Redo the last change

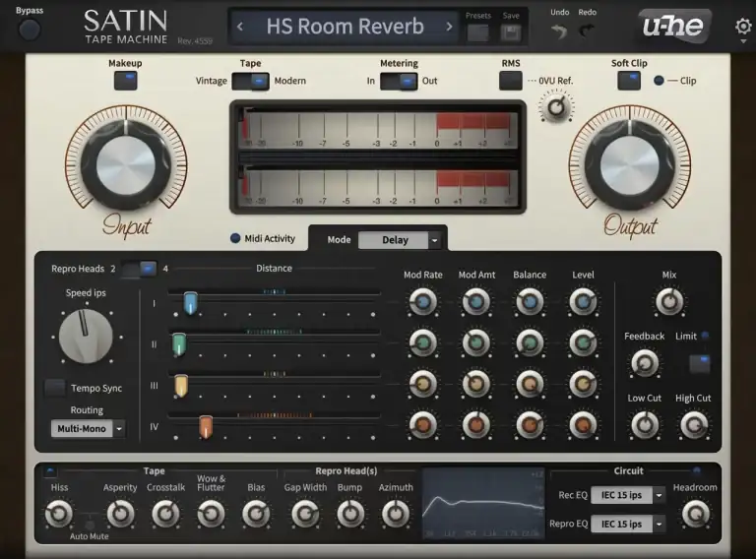pos(587,31)
